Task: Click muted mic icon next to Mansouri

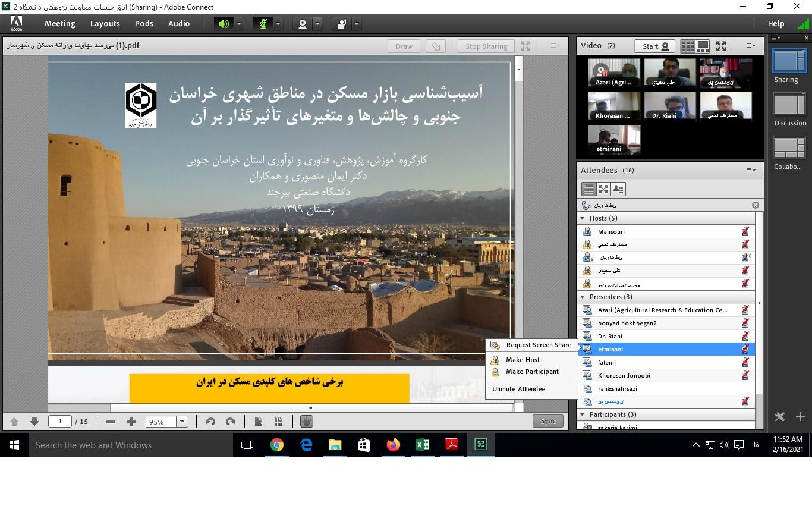Action: click(x=745, y=232)
